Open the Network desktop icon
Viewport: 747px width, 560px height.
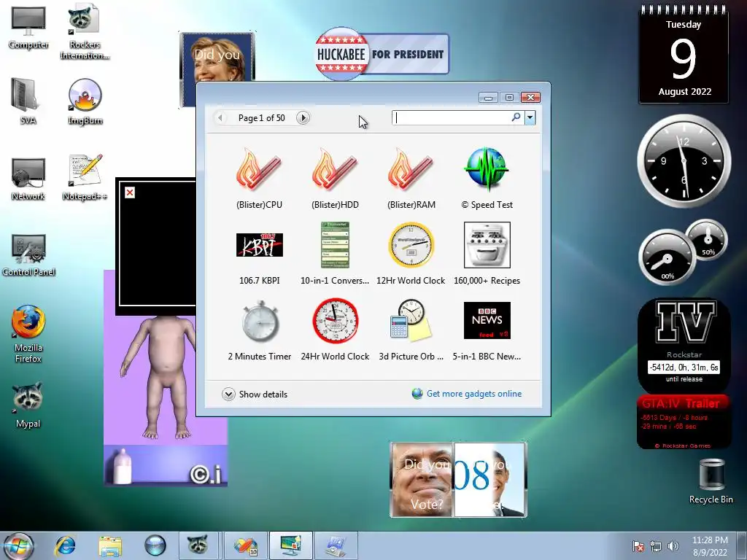pos(28,179)
